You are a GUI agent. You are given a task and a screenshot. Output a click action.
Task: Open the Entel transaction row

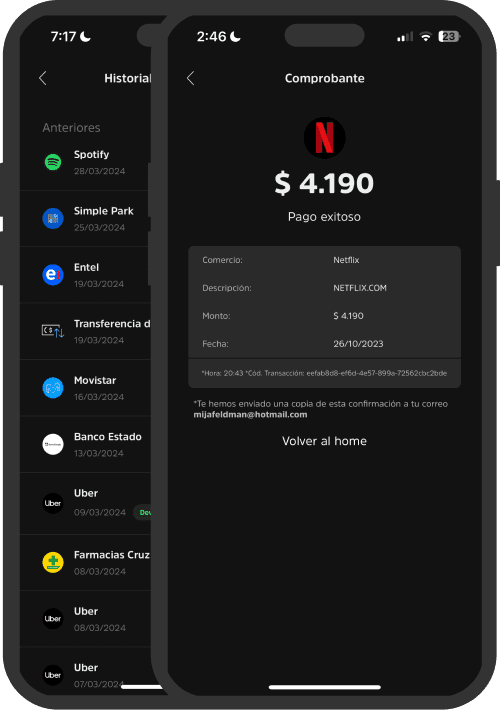(x=86, y=275)
